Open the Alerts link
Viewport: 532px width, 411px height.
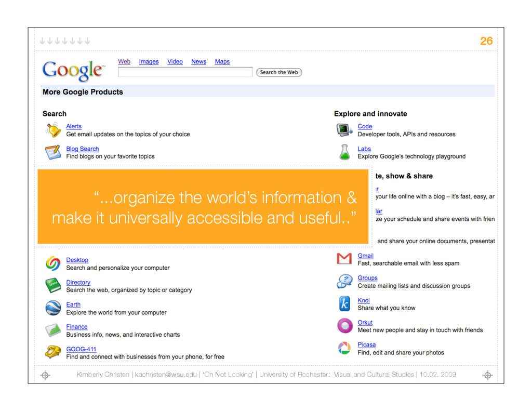coord(74,126)
